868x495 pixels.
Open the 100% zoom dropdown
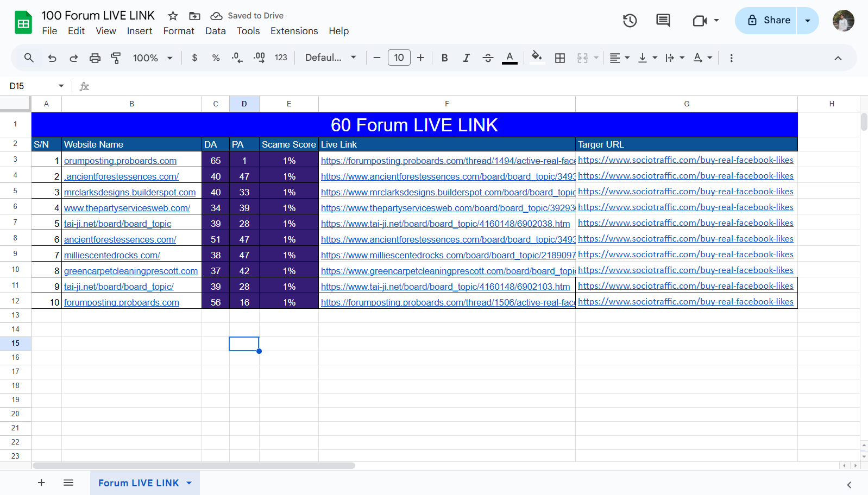tap(153, 58)
